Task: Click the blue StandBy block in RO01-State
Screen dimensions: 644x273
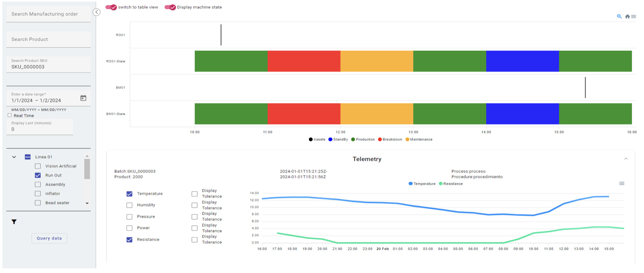Action: 522,61
